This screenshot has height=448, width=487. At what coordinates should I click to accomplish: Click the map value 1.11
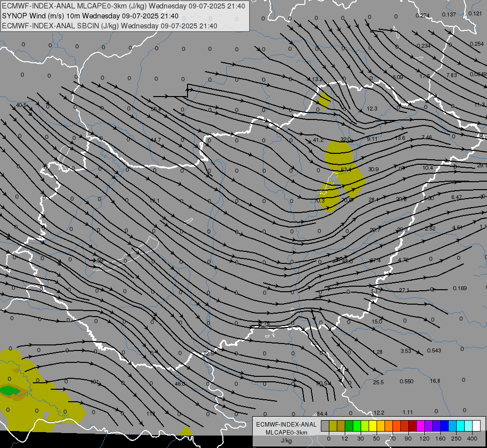coord(407,412)
